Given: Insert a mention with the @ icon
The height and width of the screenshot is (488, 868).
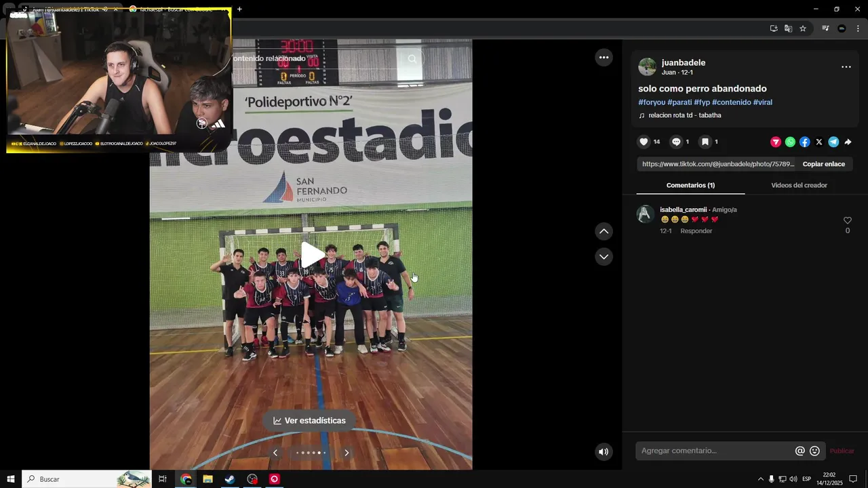Looking at the screenshot, I should 800,451.
